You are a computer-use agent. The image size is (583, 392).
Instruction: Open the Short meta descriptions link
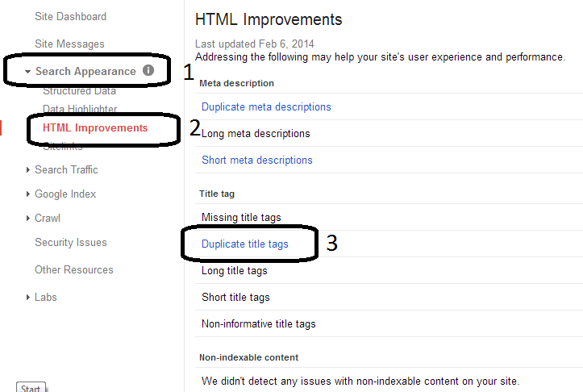256,160
